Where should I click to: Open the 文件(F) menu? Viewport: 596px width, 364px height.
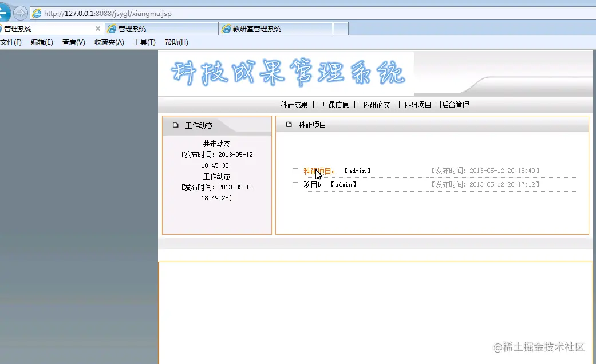12,42
